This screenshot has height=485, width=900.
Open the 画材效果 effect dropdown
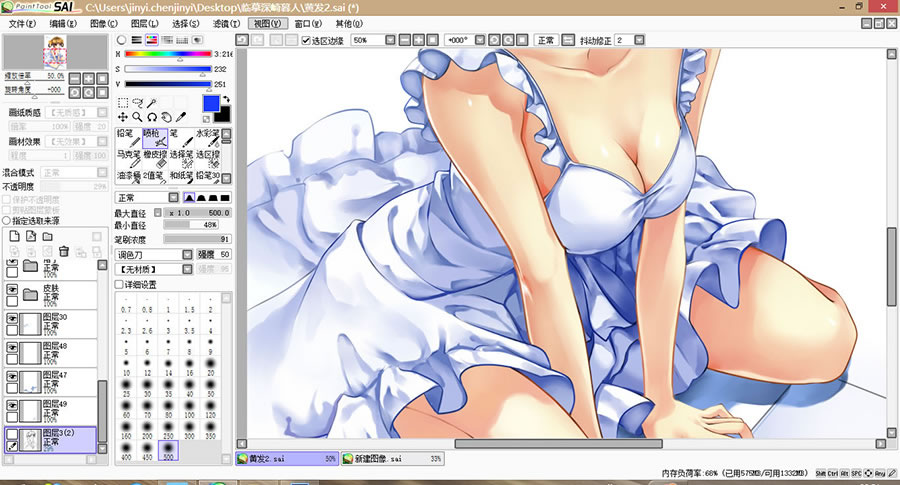(102, 141)
